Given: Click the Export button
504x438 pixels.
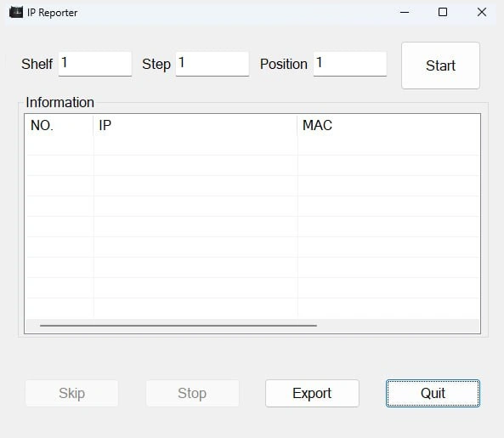Looking at the screenshot, I should 312,393.
